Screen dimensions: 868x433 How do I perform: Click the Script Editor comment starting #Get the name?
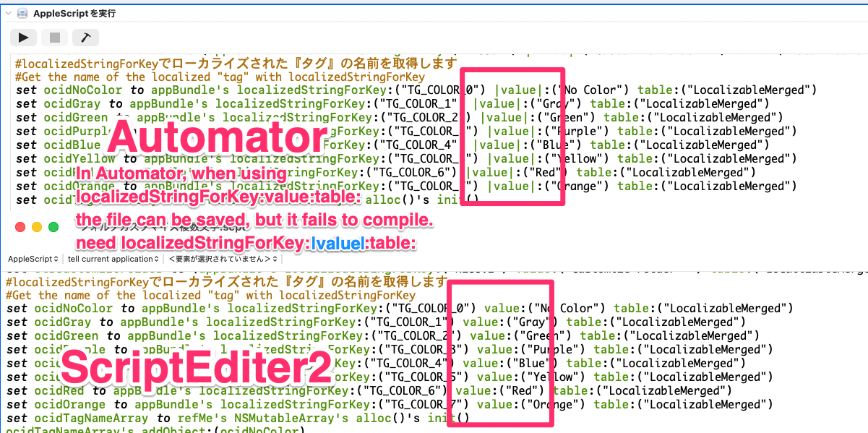210,295
